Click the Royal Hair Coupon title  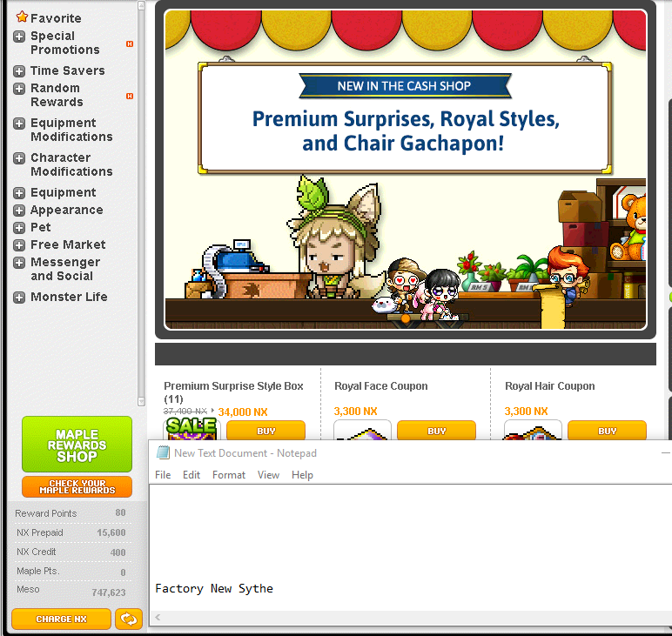coord(550,386)
